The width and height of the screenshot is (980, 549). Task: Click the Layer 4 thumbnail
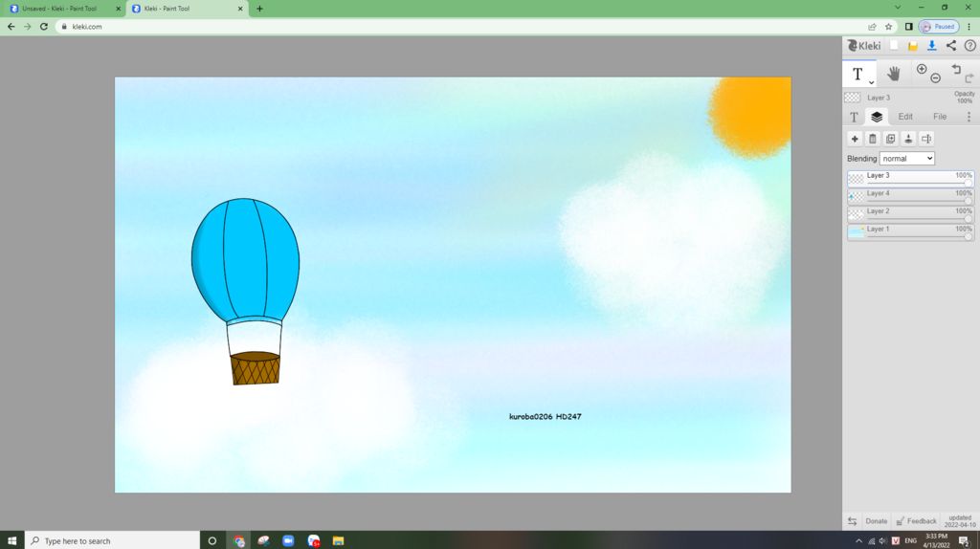click(x=856, y=197)
